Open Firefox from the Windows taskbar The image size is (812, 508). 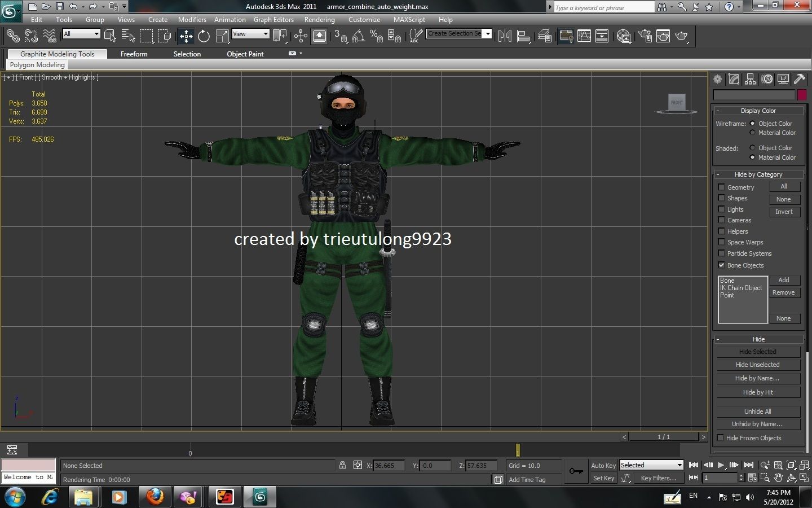pos(155,497)
